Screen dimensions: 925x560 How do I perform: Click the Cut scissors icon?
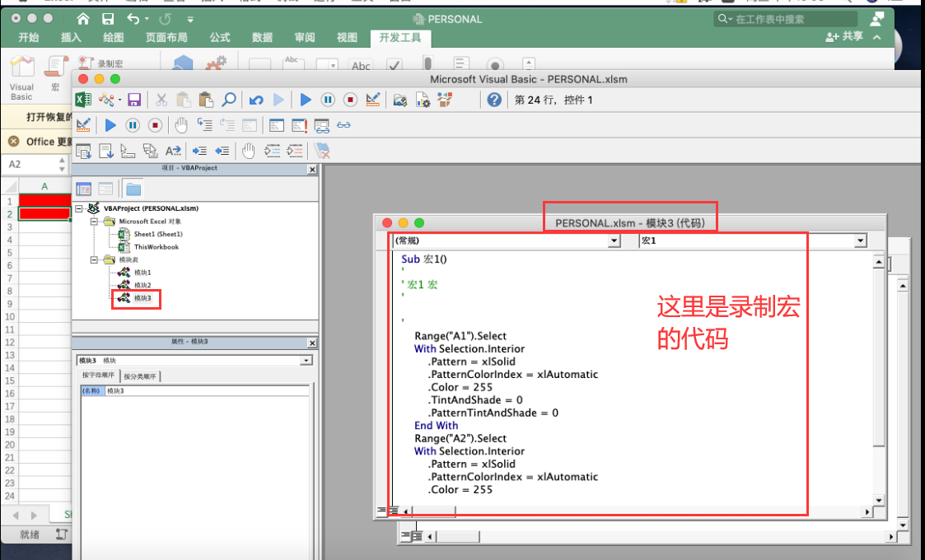coord(161,100)
